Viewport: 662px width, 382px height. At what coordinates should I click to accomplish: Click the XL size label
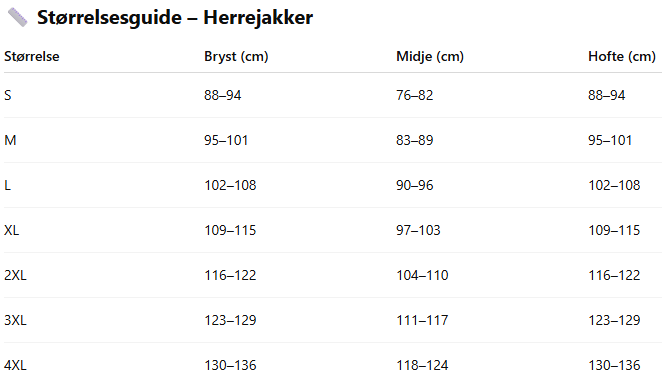[x=11, y=230]
